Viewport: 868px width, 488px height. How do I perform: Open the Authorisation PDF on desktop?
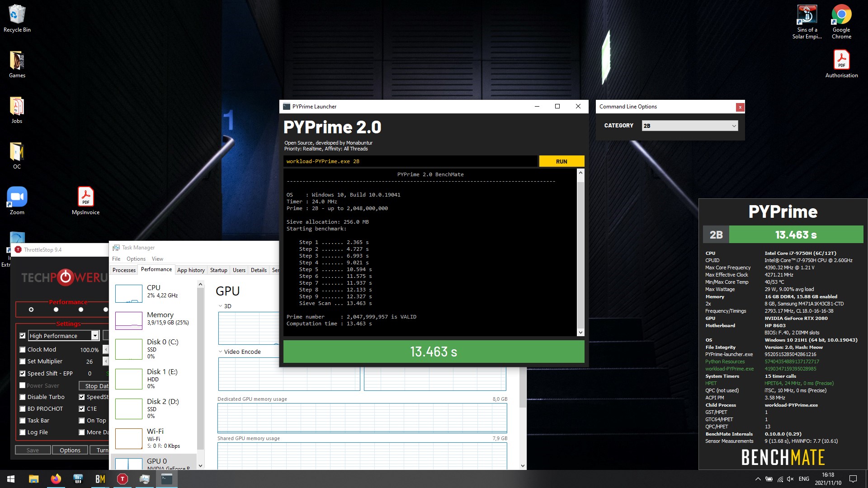coord(841,64)
